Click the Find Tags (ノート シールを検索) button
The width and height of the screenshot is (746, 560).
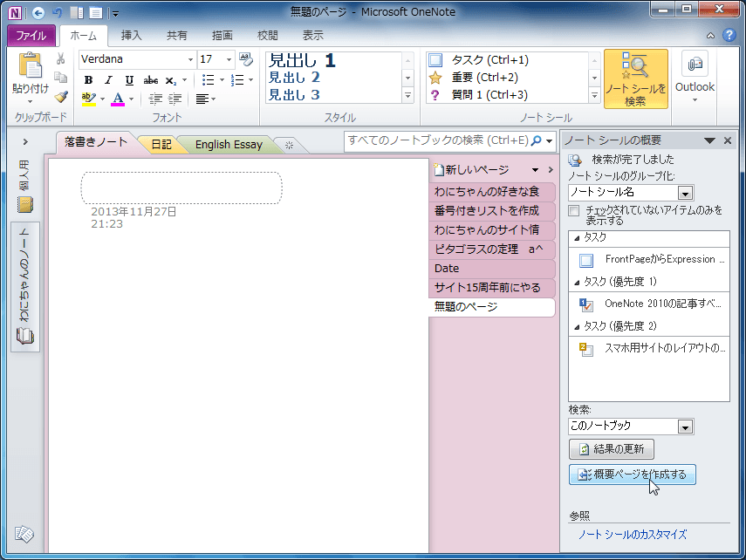point(635,79)
